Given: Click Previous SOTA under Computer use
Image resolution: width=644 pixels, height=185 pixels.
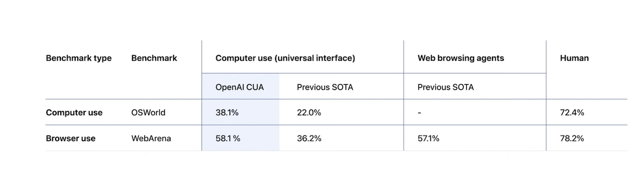Looking at the screenshot, I should [325, 87].
